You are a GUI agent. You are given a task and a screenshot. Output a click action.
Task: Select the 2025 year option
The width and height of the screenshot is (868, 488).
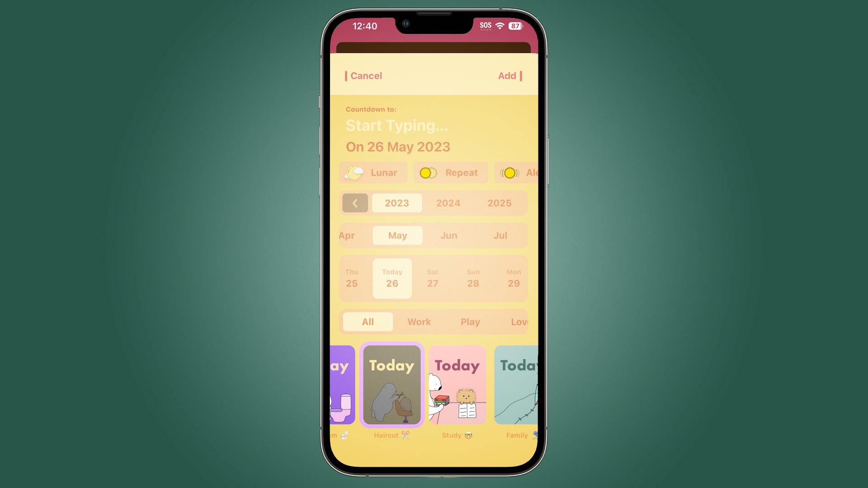500,203
